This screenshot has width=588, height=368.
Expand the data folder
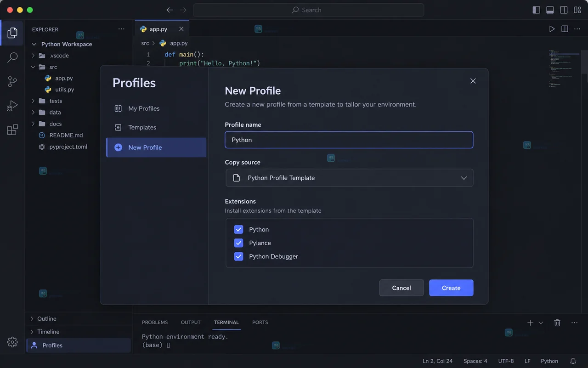click(33, 112)
